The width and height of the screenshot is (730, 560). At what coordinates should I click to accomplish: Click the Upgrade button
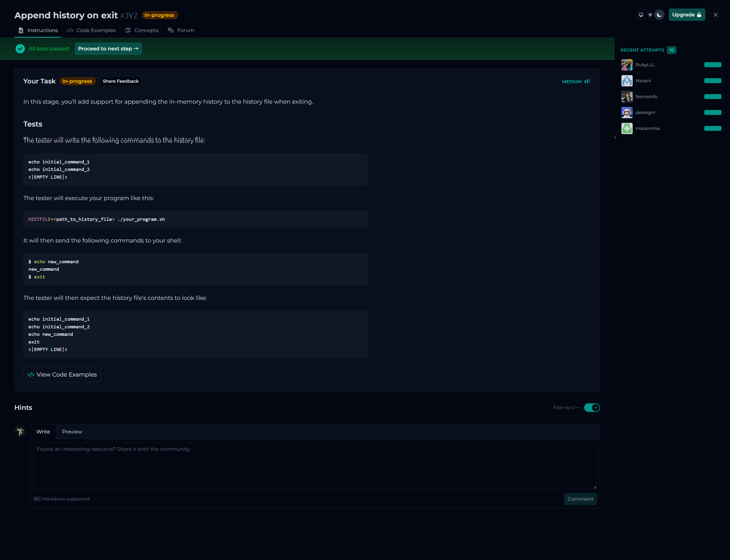[x=687, y=15]
